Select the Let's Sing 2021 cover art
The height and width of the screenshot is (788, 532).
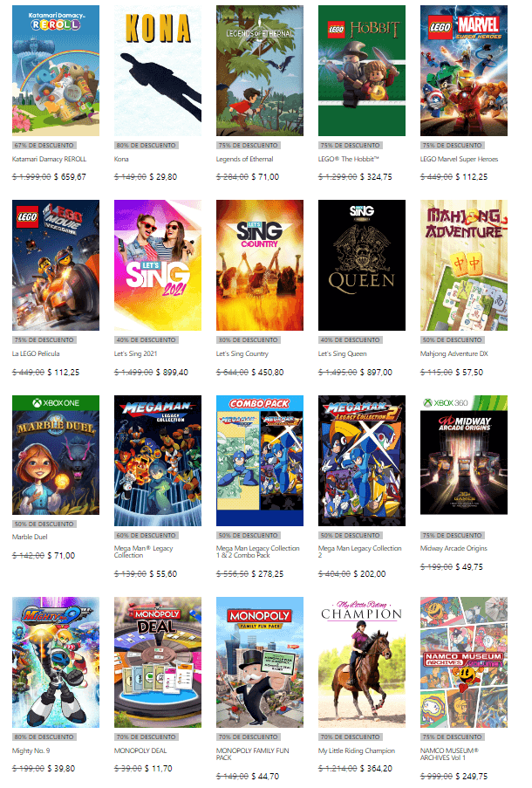point(158,265)
